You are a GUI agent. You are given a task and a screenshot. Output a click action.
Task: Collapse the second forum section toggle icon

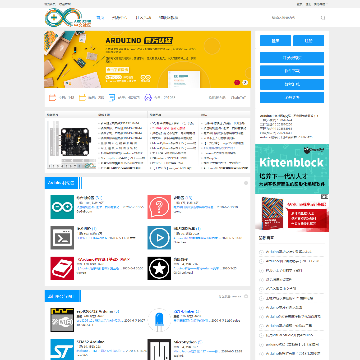pyautogui.click(x=246, y=296)
